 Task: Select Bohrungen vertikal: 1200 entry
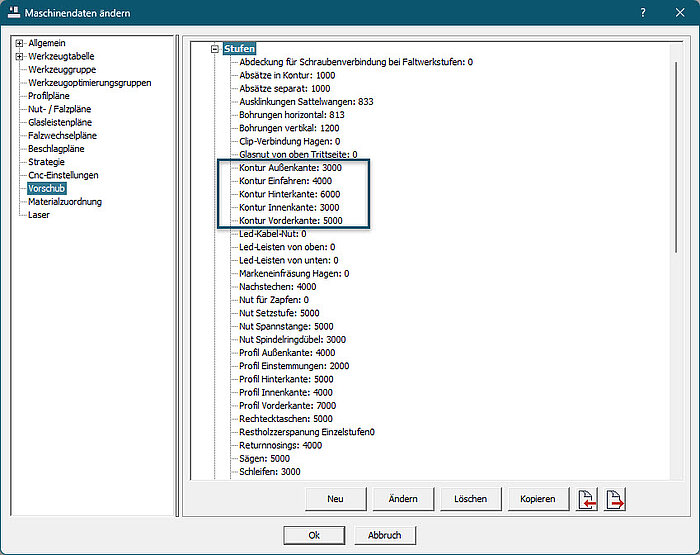point(288,129)
